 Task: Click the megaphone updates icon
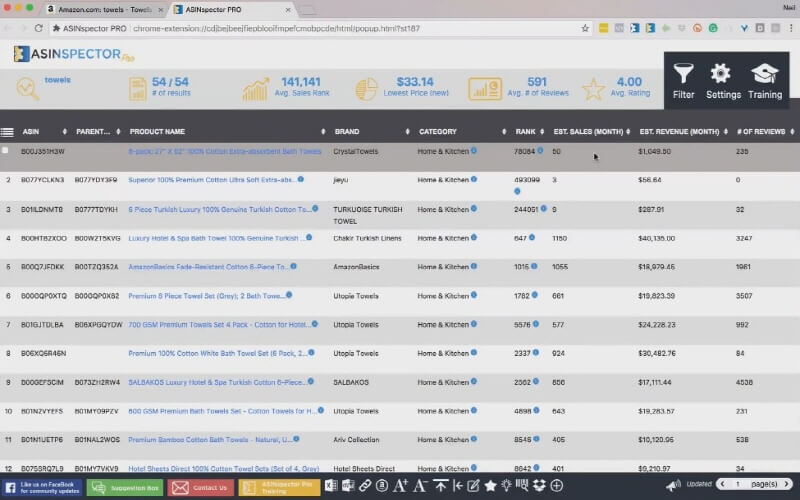coord(673,485)
